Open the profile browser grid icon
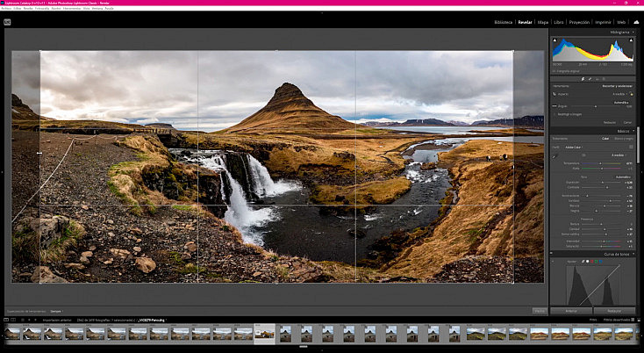The width and height of the screenshot is (644, 353). coord(631,147)
